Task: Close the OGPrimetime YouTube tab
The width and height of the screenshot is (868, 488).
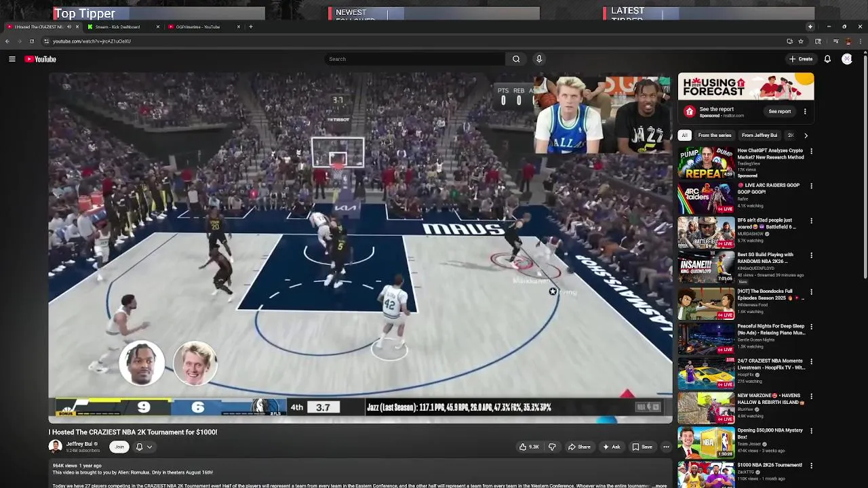Action: (238, 27)
